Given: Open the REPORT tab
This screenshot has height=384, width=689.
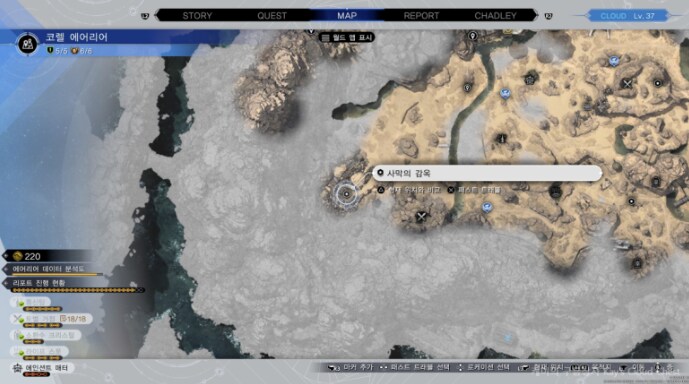Looking at the screenshot, I should click(x=421, y=16).
